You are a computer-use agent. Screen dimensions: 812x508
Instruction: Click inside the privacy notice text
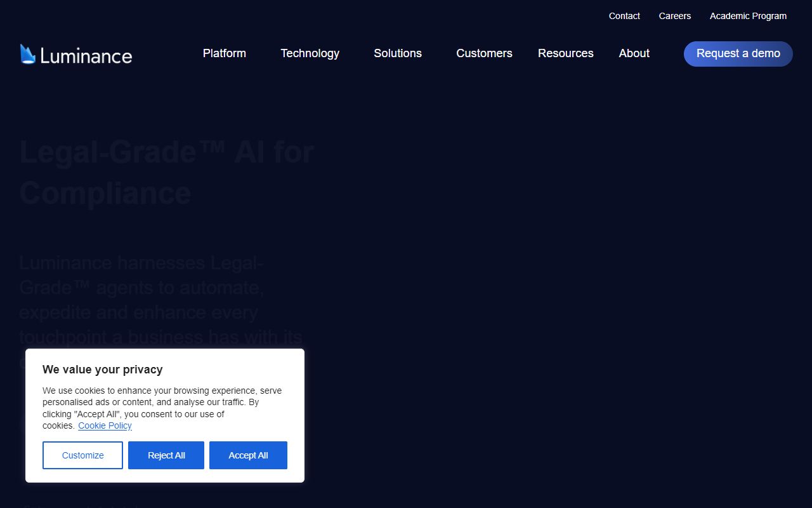click(162, 402)
